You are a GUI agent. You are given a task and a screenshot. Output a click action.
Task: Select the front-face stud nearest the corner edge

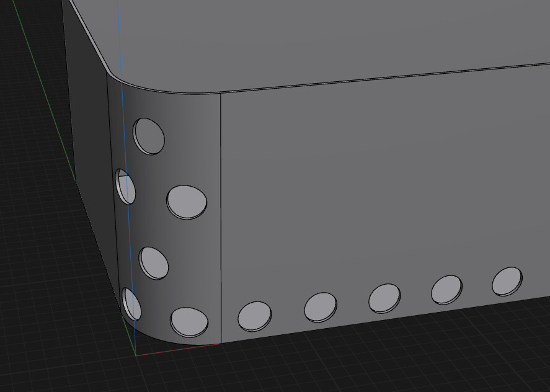255,316
